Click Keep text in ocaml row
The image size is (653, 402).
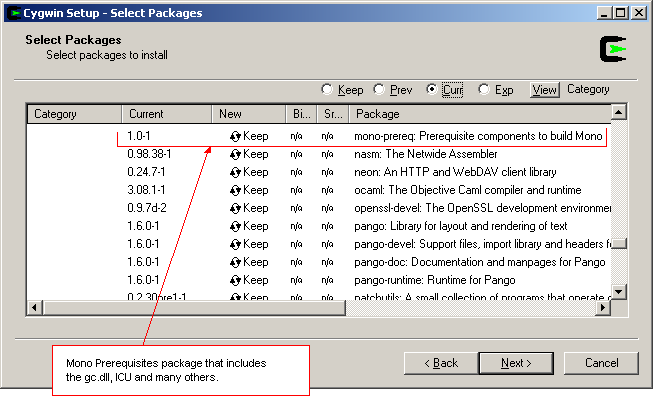tap(256, 190)
